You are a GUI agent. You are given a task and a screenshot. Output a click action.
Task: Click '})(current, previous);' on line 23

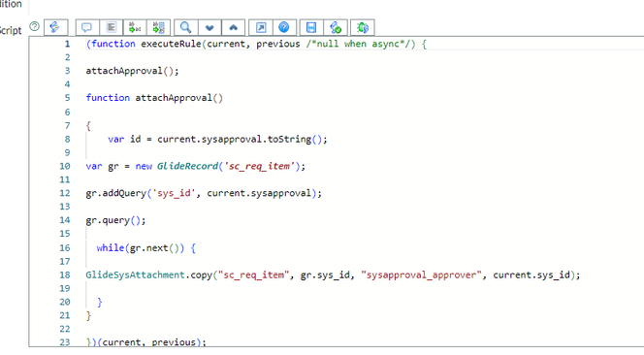(146, 341)
